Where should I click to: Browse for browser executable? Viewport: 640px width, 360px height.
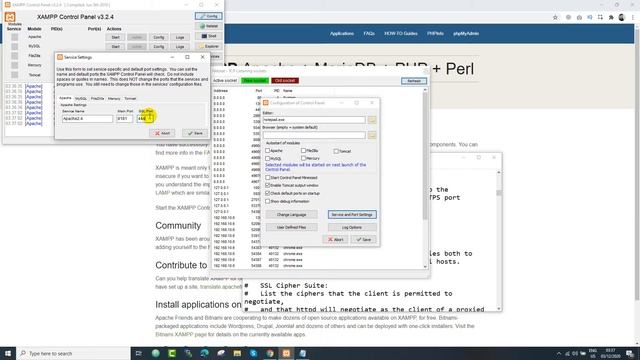tap(372, 135)
